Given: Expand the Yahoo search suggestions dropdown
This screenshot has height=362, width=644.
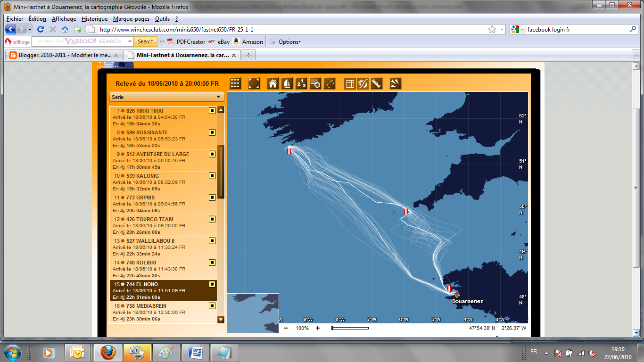Looking at the screenshot, I should click(130, 41).
